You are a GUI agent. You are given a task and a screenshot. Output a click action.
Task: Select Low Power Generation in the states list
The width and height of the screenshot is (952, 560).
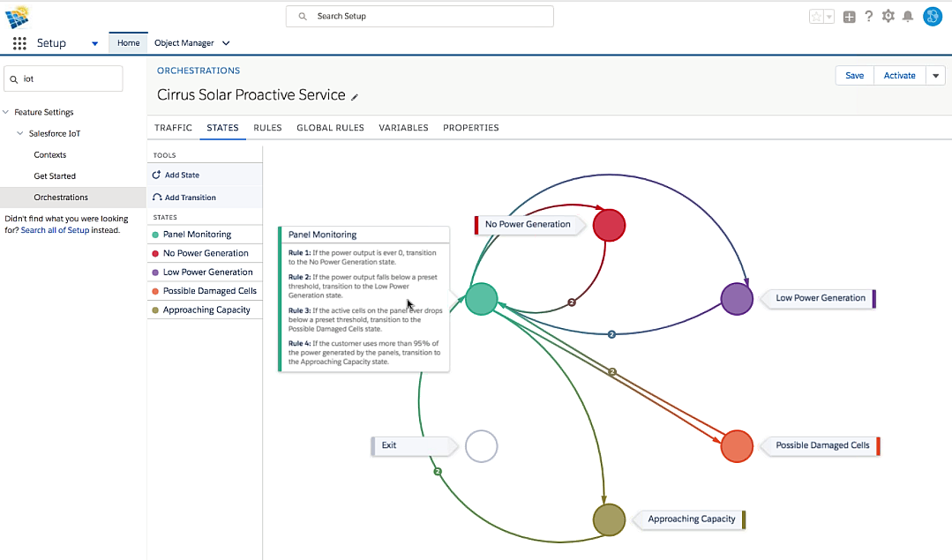(x=205, y=272)
